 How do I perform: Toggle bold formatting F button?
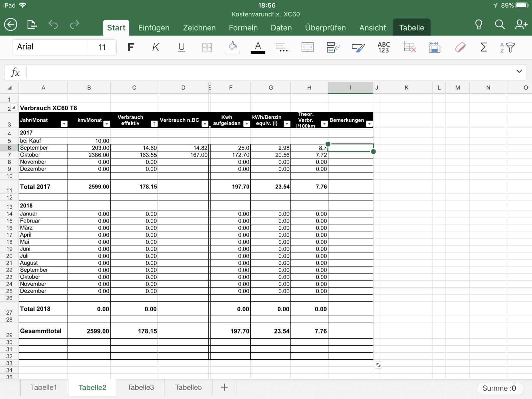(x=131, y=48)
